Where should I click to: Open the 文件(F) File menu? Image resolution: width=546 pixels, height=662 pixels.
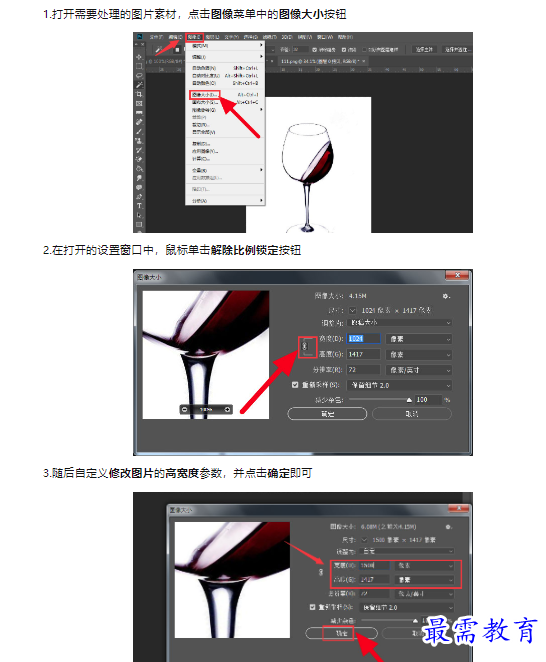point(156,37)
